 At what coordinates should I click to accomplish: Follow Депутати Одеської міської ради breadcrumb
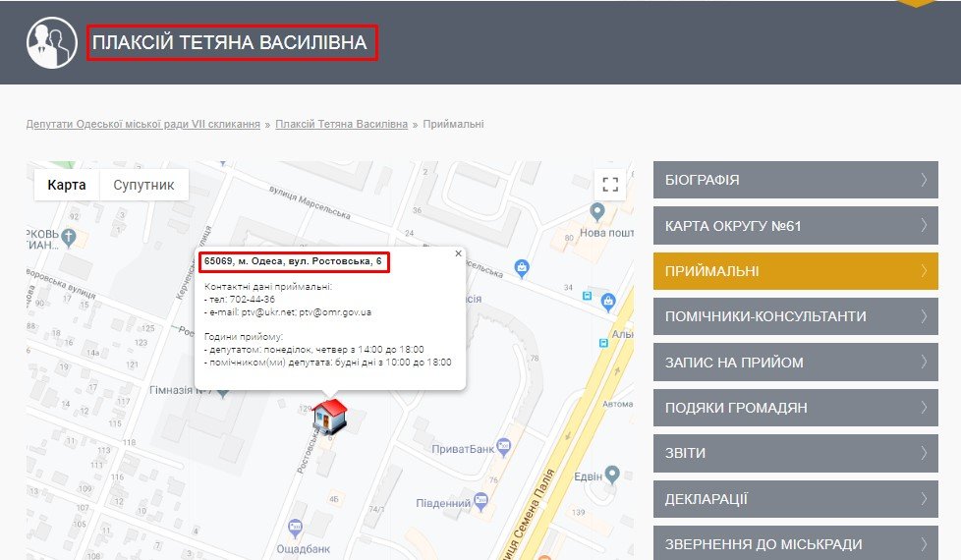point(142,124)
